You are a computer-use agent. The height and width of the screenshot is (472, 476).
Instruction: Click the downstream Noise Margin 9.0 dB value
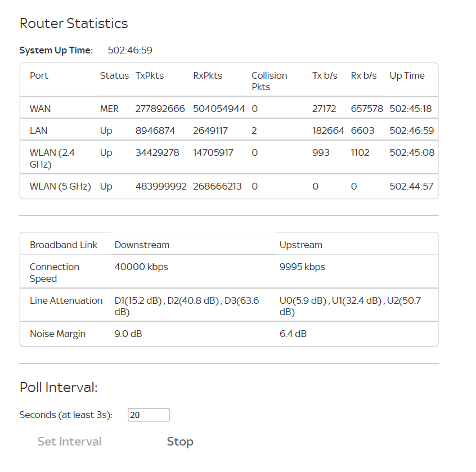click(128, 334)
